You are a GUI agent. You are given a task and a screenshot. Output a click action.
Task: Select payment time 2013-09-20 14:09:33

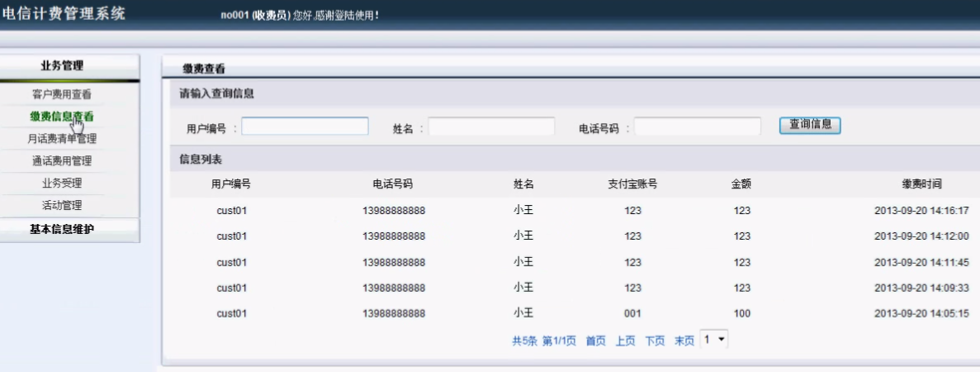tap(921, 288)
